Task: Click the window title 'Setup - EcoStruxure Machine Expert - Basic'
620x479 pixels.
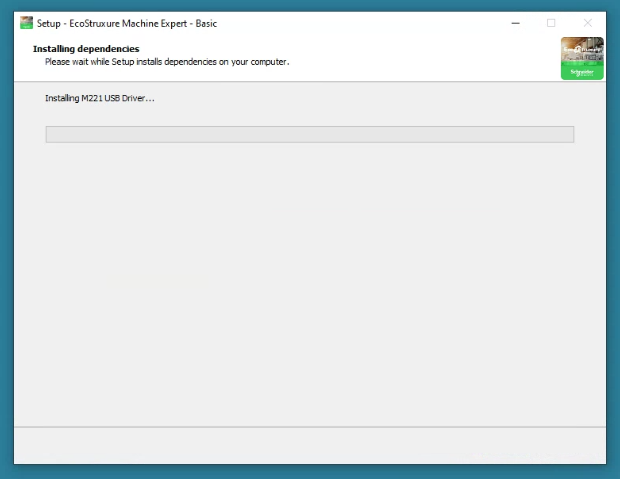Action: (x=127, y=24)
